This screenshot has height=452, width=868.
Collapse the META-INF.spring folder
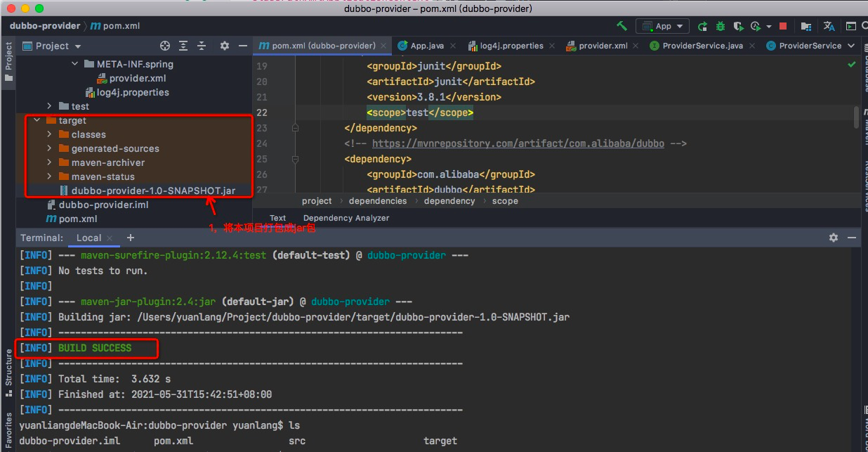pos(75,64)
